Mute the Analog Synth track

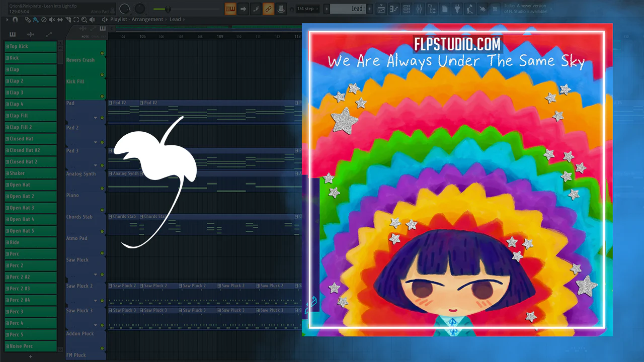point(102,189)
